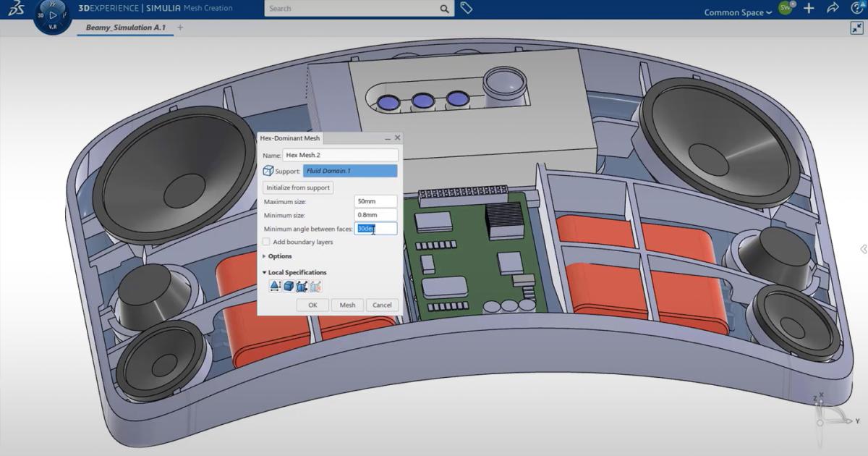Viewport: 868px width, 456px height.
Task: Enable the Add boundary layers checkbox
Action: coord(265,242)
